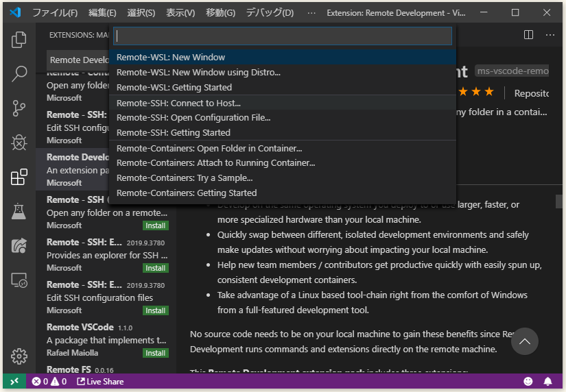Open the 移動(G) menu
Viewport: 566px width, 392px height.
(220, 12)
